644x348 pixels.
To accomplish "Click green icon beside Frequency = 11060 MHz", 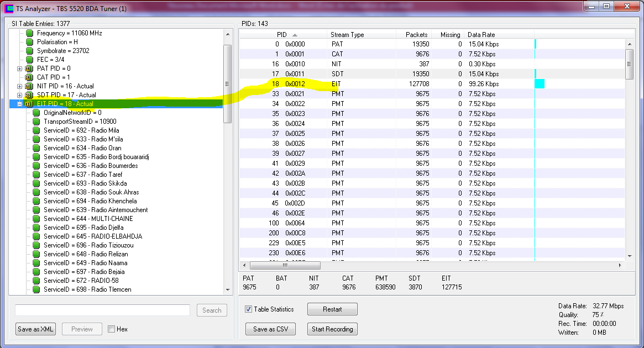I will pos(30,33).
